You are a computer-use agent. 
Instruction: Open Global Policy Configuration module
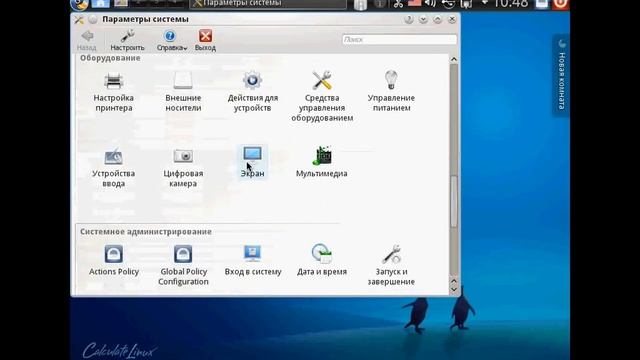click(x=183, y=265)
